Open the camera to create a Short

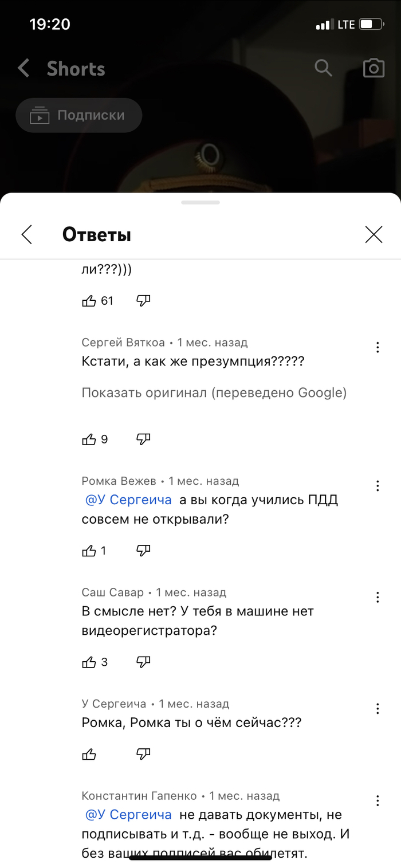click(x=374, y=68)
